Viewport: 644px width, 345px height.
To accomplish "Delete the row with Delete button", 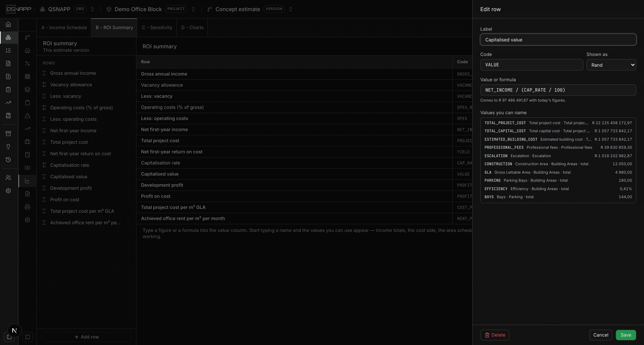I will (495, 335).
